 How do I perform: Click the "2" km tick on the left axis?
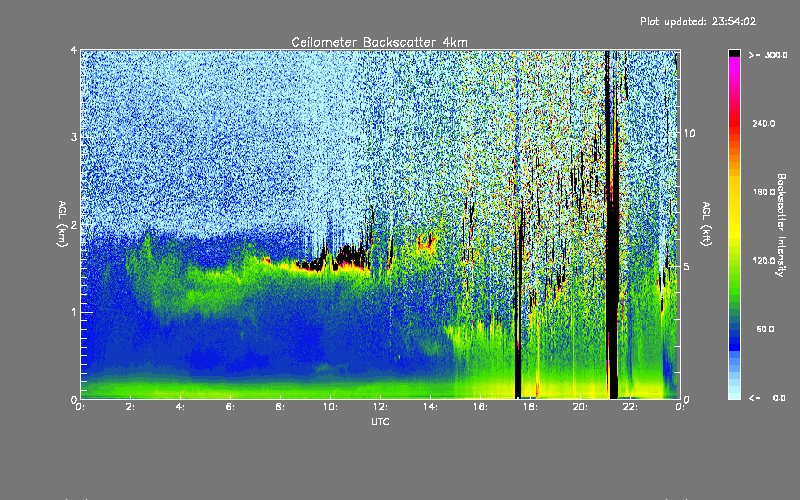coord(74,225)
